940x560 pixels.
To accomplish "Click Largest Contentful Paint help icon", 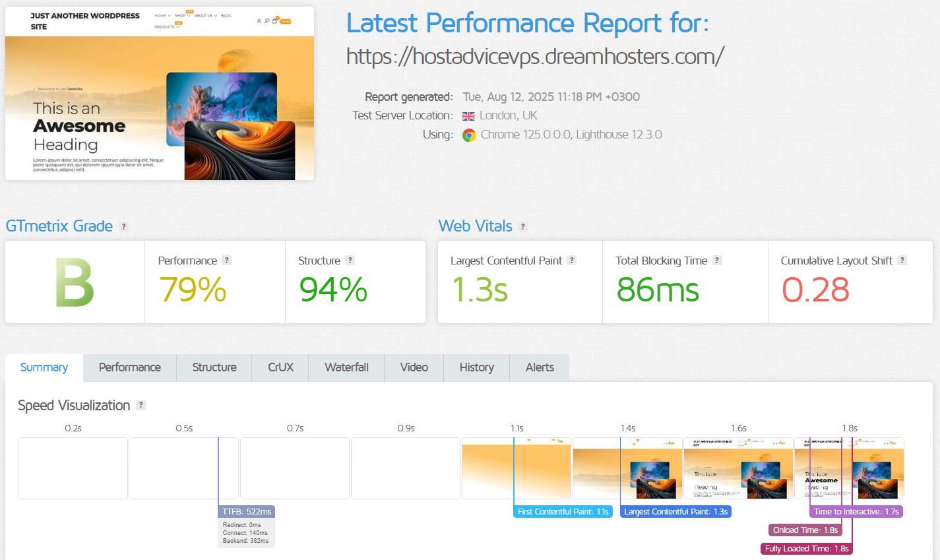I will [x=572, y=261].
